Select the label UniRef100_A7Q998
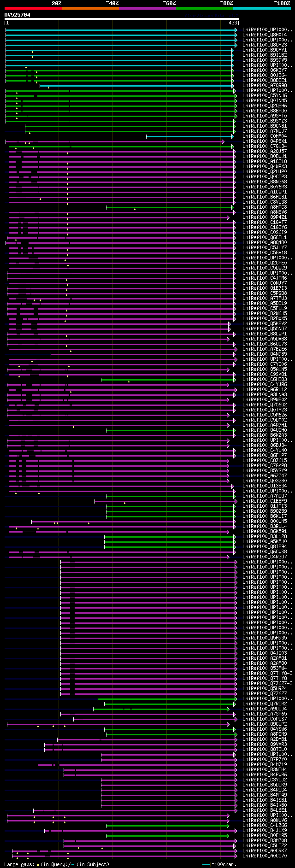The height and width of the screenshot is (868, 295). click(x=265, y=85)
